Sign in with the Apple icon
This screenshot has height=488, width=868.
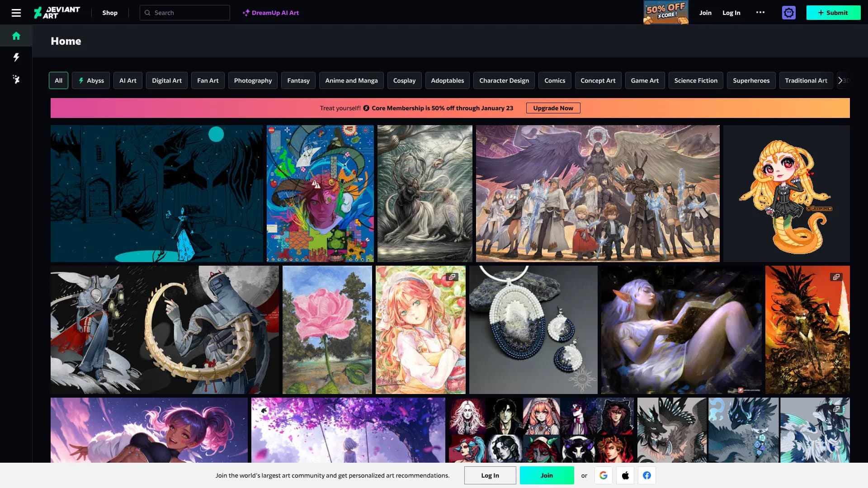click(x=625, y=475)
